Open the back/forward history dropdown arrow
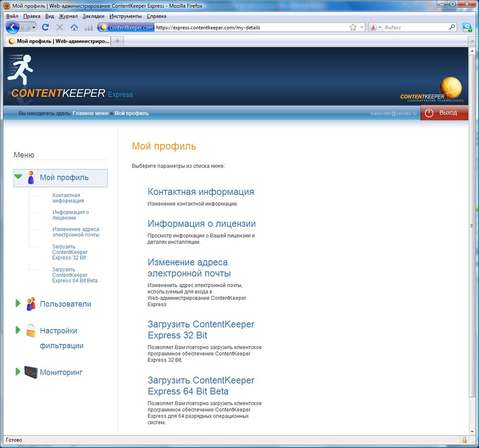This screenshot has width=479, height=448. point(34,28)
